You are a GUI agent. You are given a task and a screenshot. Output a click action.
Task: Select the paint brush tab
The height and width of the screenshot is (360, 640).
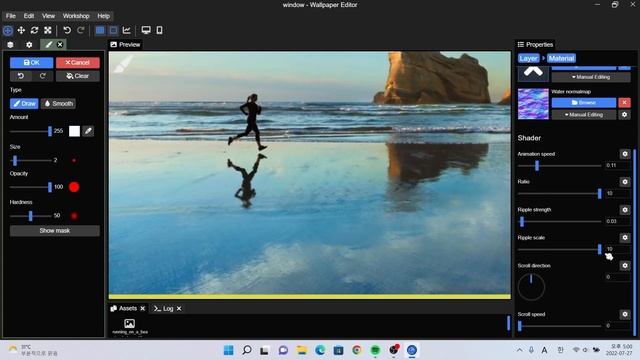pos(49,44)
